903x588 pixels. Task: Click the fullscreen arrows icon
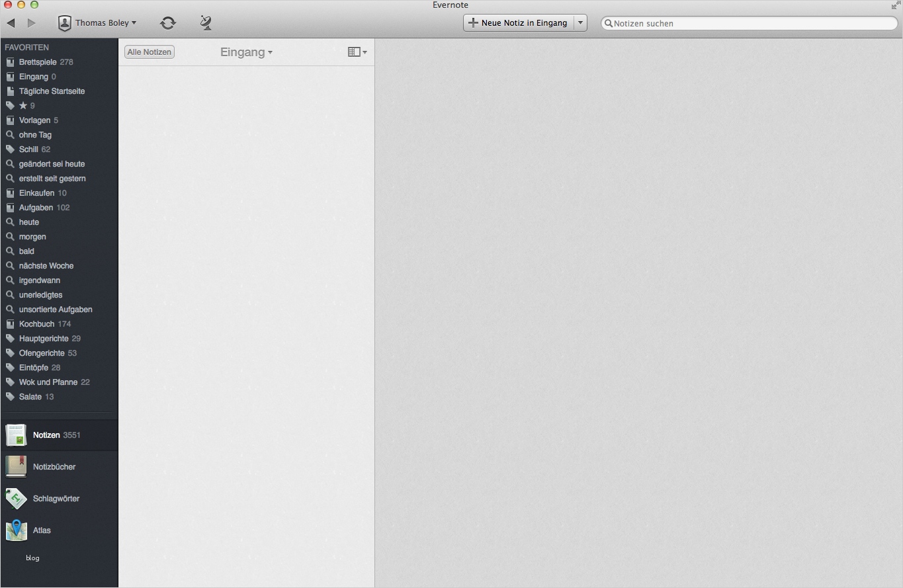[896, 5]
